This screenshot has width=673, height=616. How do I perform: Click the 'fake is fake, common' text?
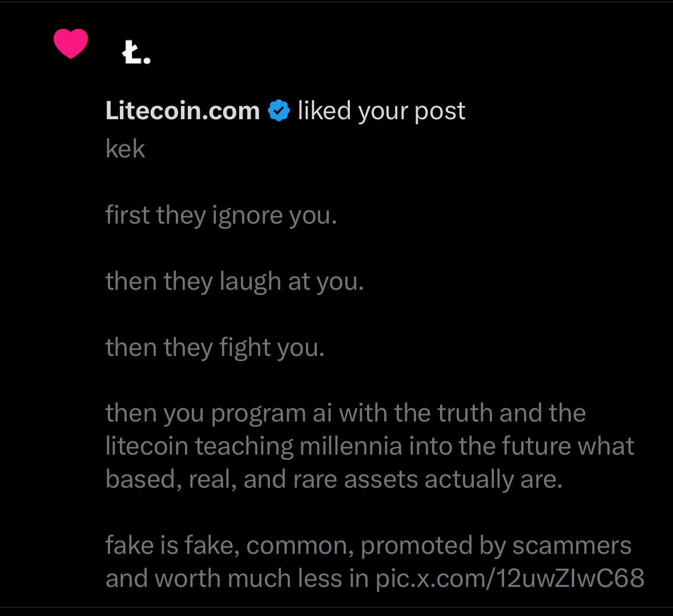[229, 546]
